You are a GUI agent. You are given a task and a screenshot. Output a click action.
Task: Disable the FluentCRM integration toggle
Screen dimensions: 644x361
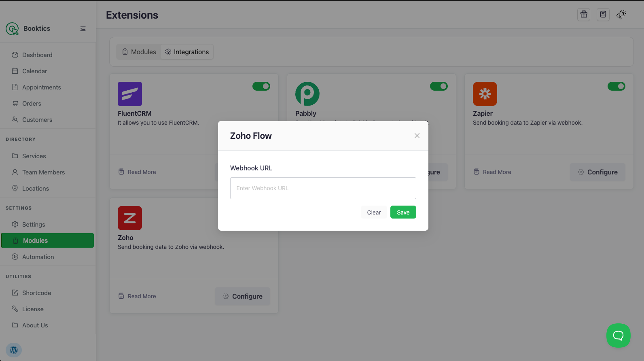click(x=261, y=86)
